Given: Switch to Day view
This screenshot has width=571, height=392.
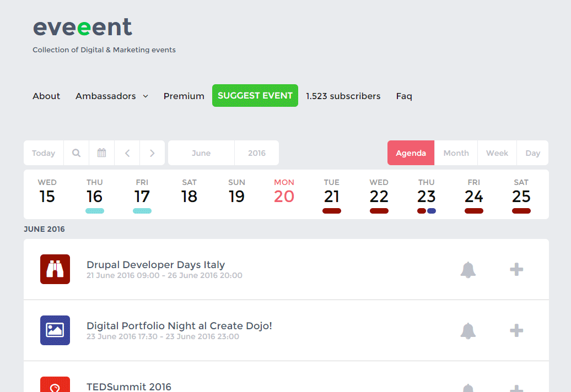Looking at the screenshot, I should 533,153.
